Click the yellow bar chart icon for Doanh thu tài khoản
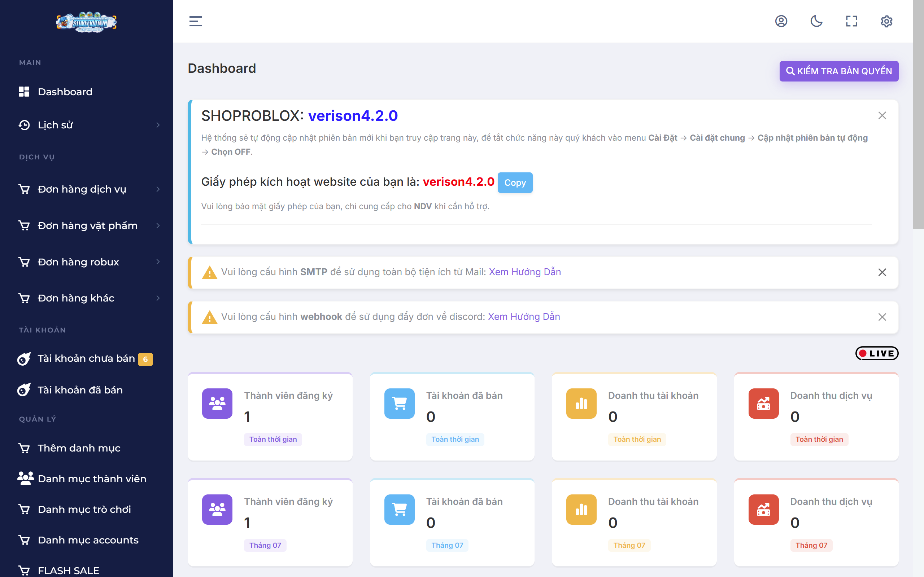 click(581, 404)
